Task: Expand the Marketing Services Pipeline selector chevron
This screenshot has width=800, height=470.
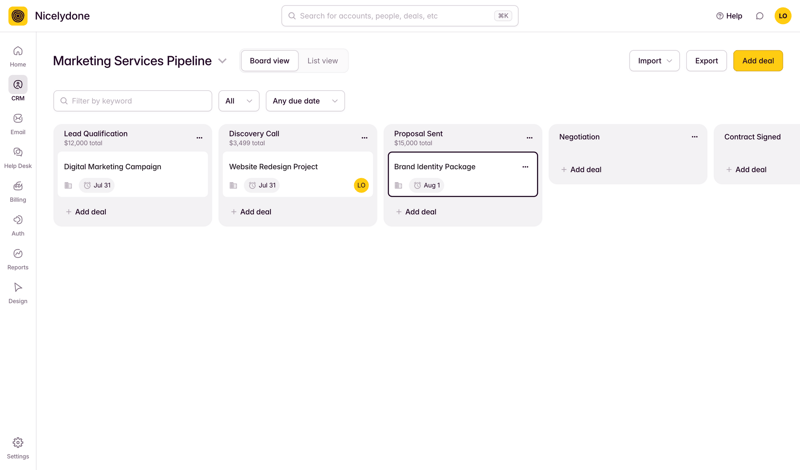Action: pos(222,61)
